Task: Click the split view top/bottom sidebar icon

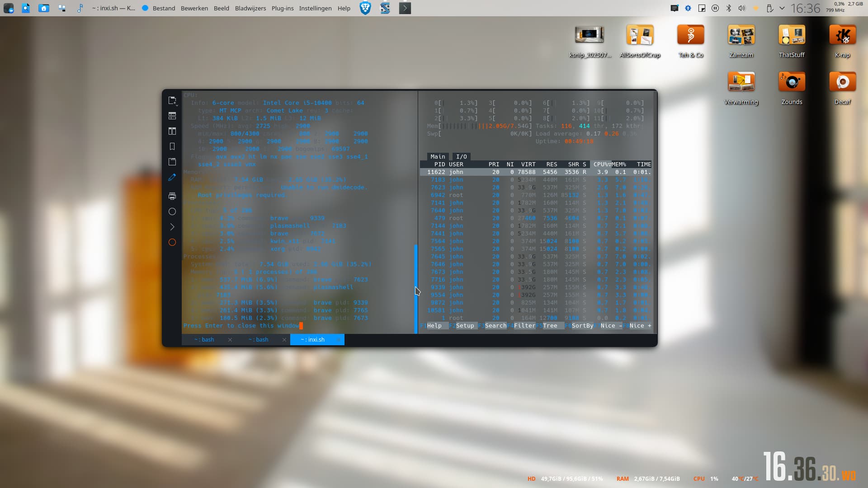Action: point(172,116)
